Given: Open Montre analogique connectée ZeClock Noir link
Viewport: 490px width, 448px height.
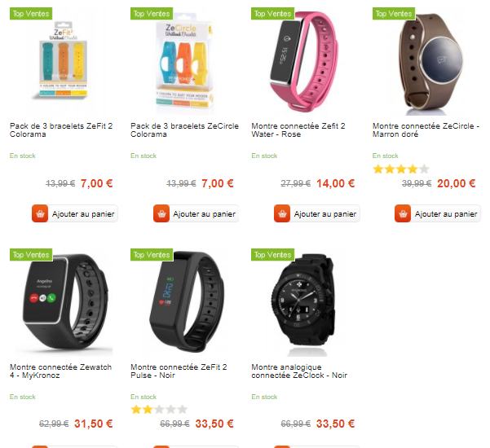Looking at the screenshot, I should [299, 371].
